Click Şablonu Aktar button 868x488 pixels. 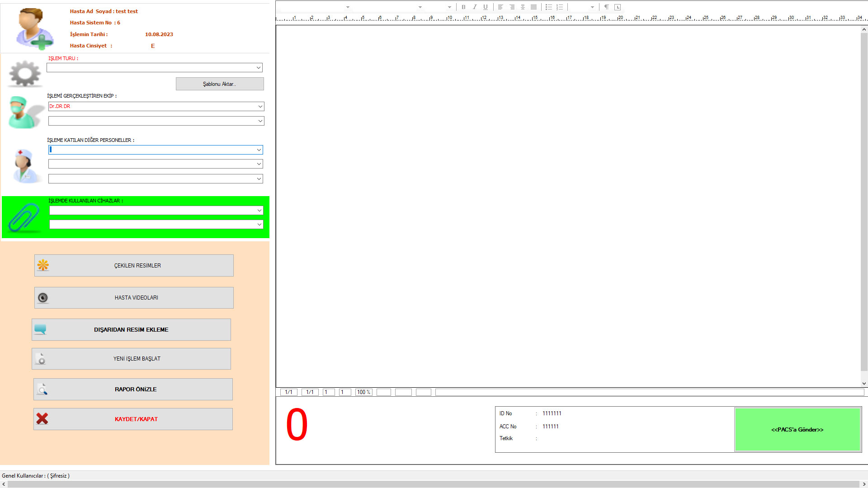(x=220, y=84)
